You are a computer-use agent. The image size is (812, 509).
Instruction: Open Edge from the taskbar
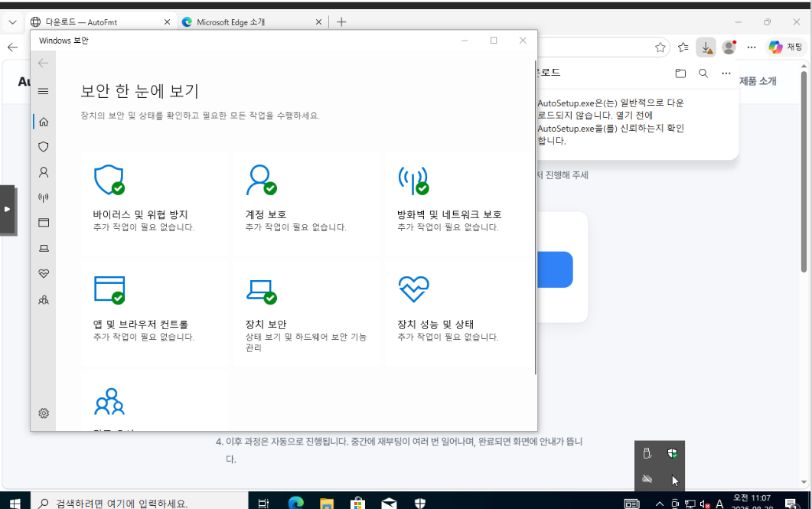click(295, 503)
